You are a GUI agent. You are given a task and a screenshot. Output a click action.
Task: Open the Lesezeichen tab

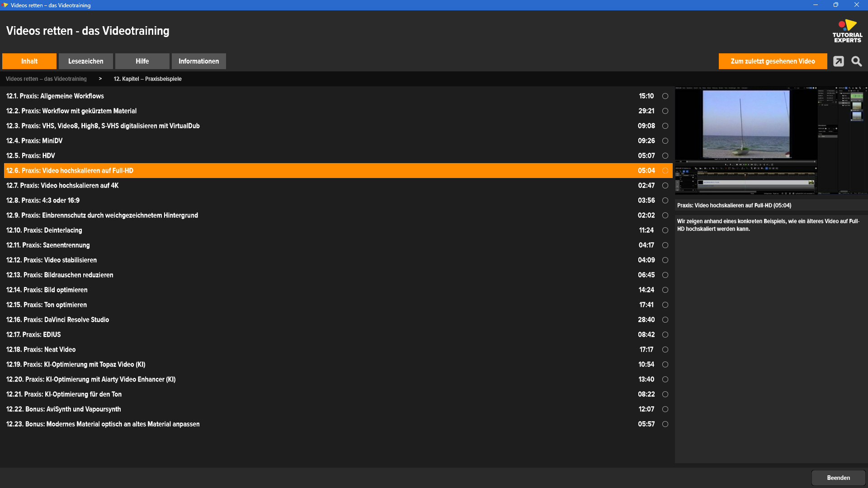86,61
